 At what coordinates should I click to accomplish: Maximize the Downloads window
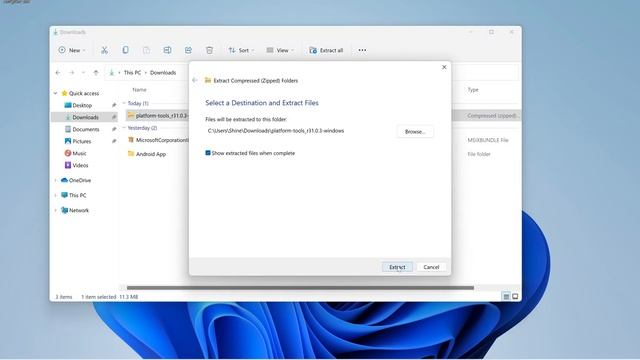(x=491, y=32)
